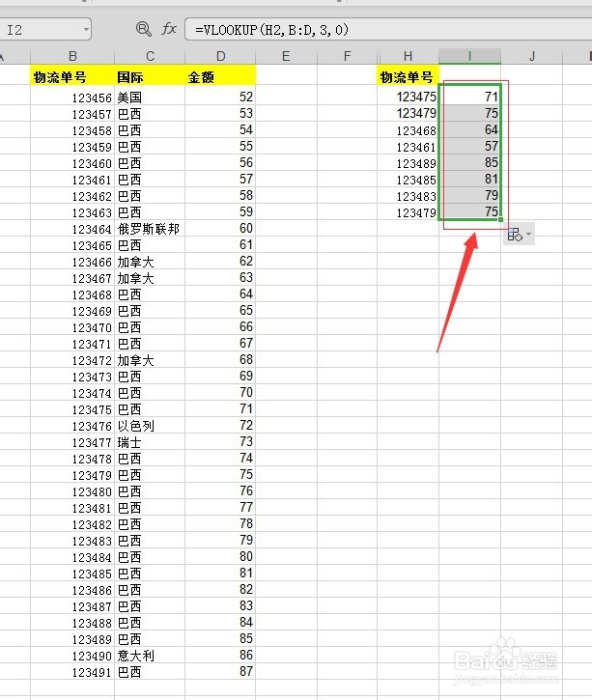Select cell 123485 in column H
This screenshot has width=592, height=700.
(409, 179)
